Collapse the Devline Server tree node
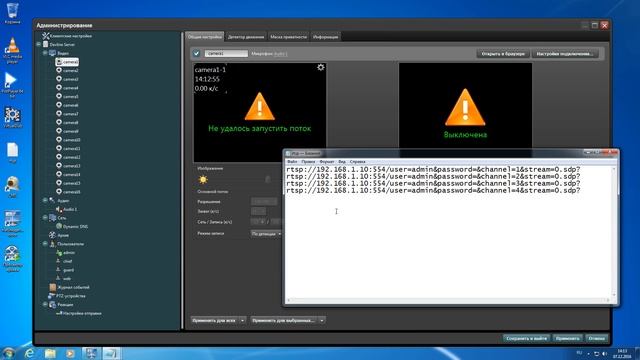640x360 pixels. [x=39, y=44]
